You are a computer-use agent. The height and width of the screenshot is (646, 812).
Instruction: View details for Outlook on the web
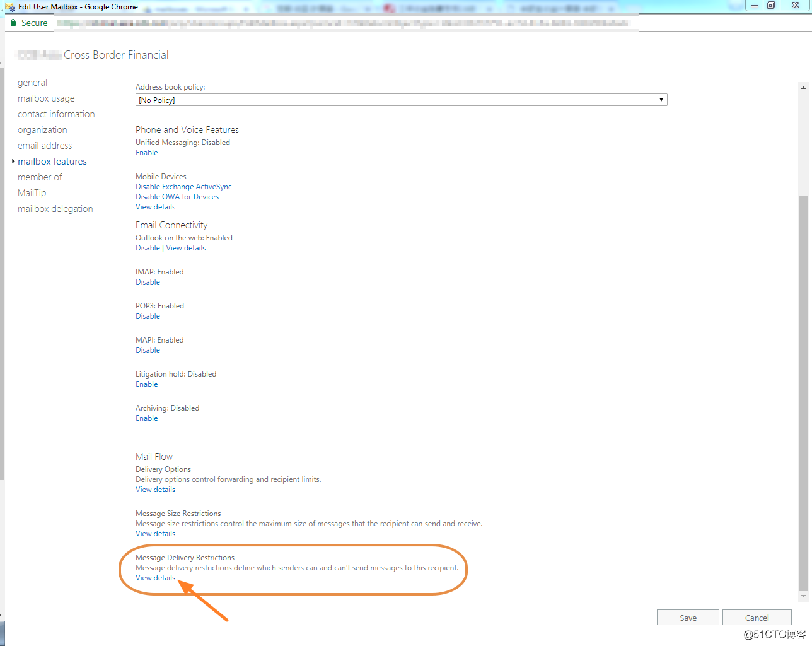point(186,248)
